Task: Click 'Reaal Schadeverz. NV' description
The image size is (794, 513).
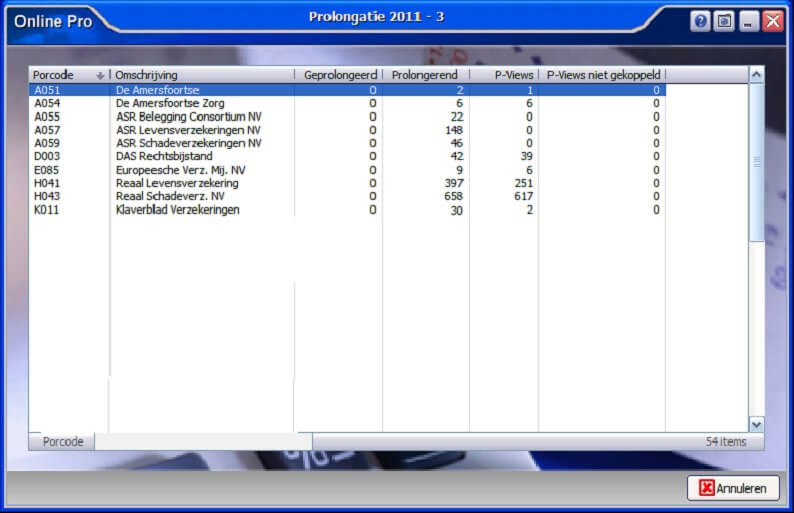Action: click(170, 196)
